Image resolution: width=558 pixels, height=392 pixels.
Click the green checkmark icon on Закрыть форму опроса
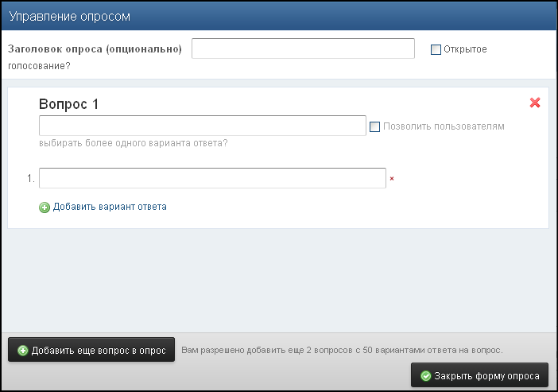click(x=425, y=376)
